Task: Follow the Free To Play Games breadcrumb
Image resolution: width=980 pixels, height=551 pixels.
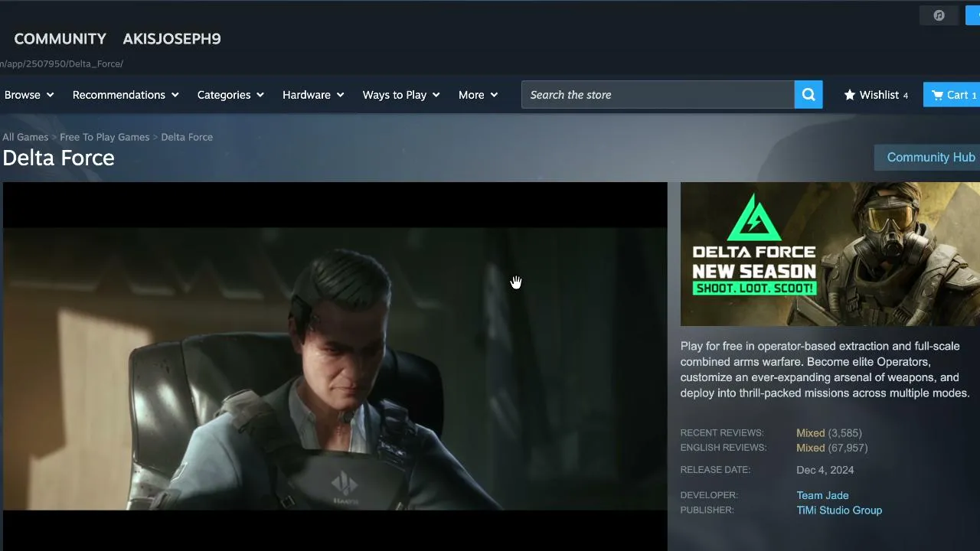Action: pyautogui.click(x=105, y=137)
